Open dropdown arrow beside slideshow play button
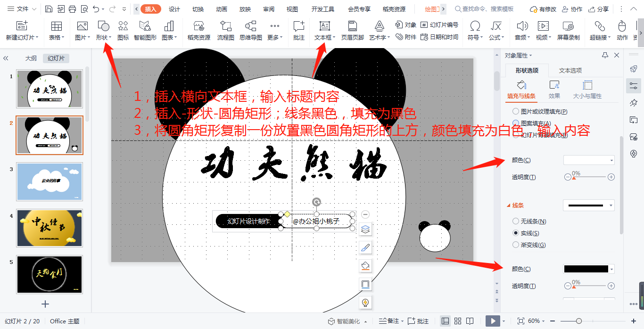644x329 pixels. click(504, 321)
